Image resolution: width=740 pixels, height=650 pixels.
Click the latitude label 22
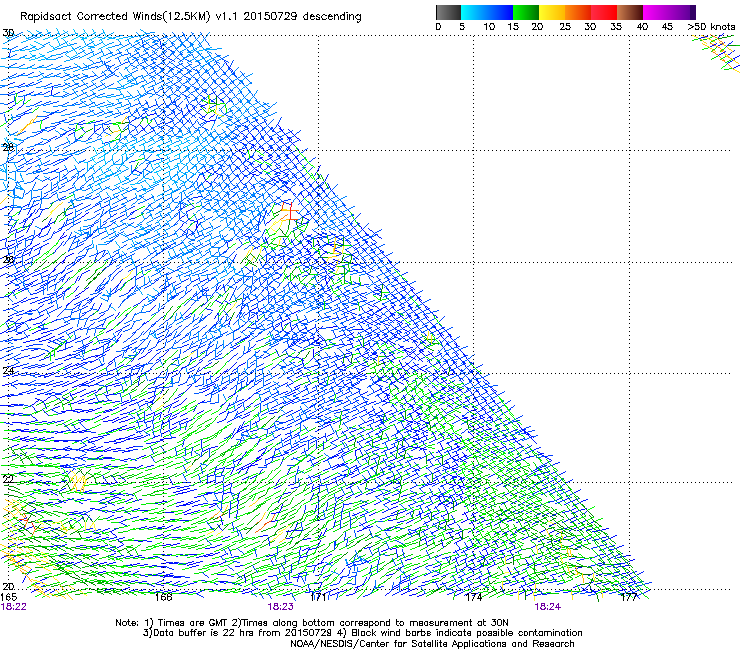[8, 479]
